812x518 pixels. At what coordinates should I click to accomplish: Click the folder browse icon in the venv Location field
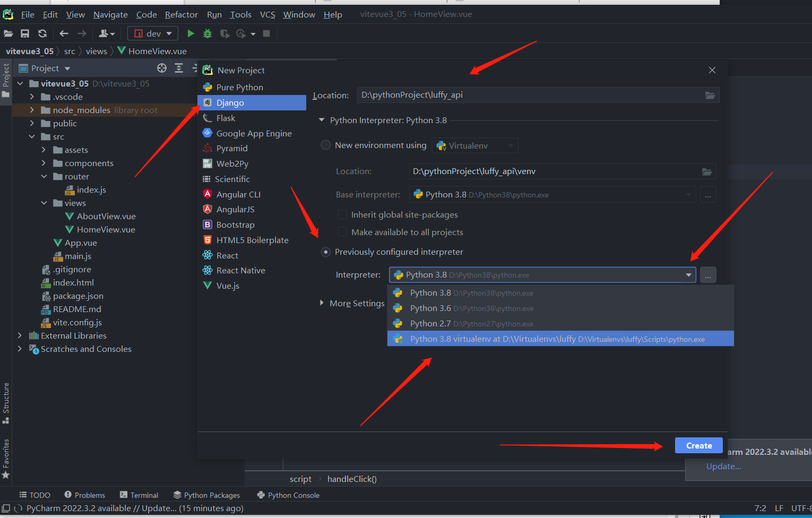pyautogui.click(x=707, y=171)
